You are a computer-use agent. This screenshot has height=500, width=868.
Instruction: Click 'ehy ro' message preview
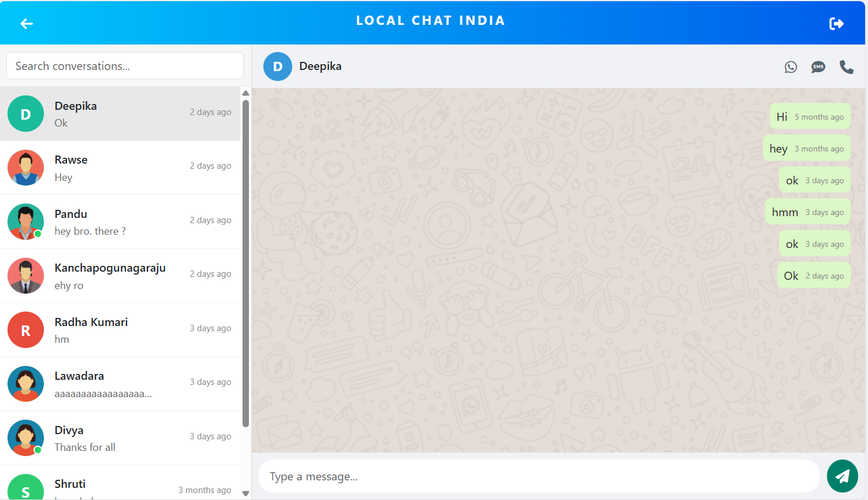coord(69,286)
